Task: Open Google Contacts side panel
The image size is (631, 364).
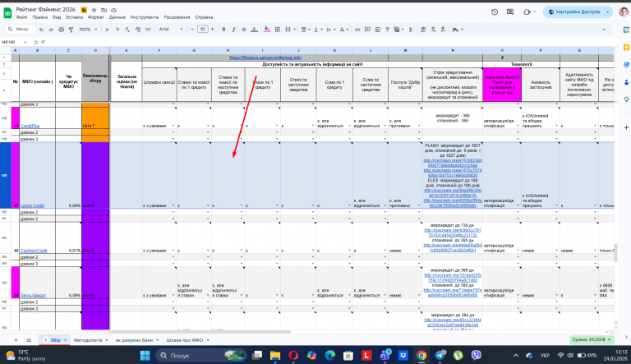Action: pyautogui.click(x=626, y=82)
